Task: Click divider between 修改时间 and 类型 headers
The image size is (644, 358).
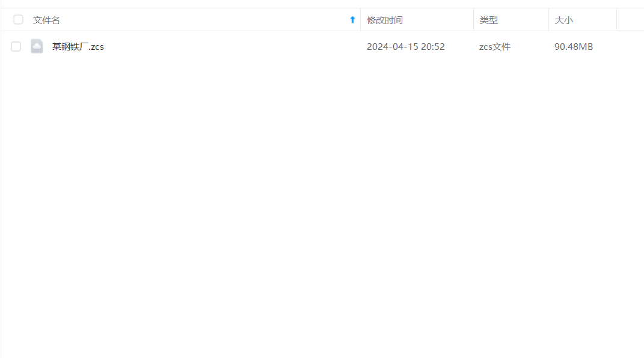Action: pos(474,20)
